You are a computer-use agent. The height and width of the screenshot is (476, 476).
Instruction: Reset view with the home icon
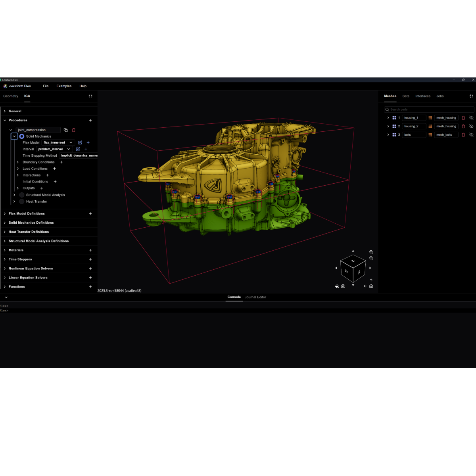pos(371,286)
